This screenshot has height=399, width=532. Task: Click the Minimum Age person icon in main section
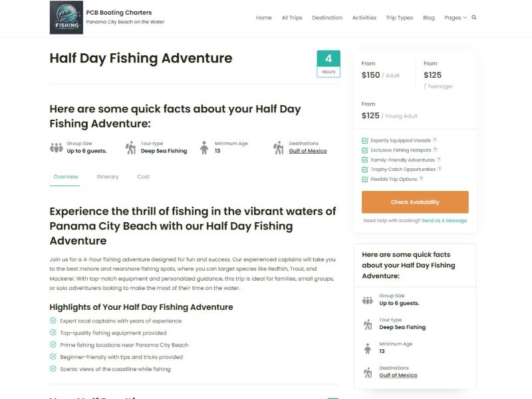click(x=204, y=148)
